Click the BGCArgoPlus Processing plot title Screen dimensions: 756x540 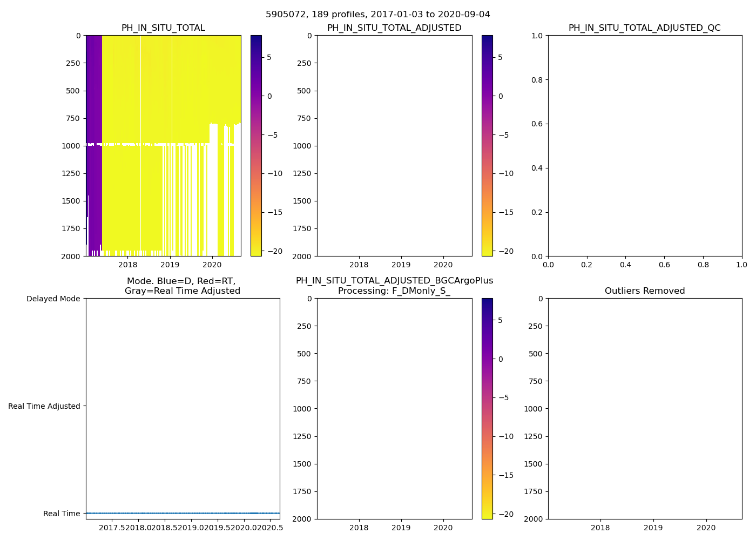pyautogui.click(x=394, y=286)
